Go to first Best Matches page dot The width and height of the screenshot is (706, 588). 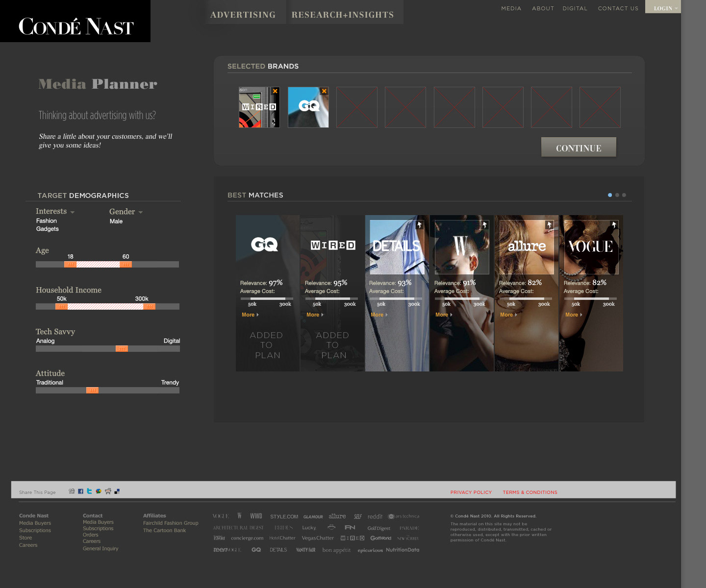point(610,195)
